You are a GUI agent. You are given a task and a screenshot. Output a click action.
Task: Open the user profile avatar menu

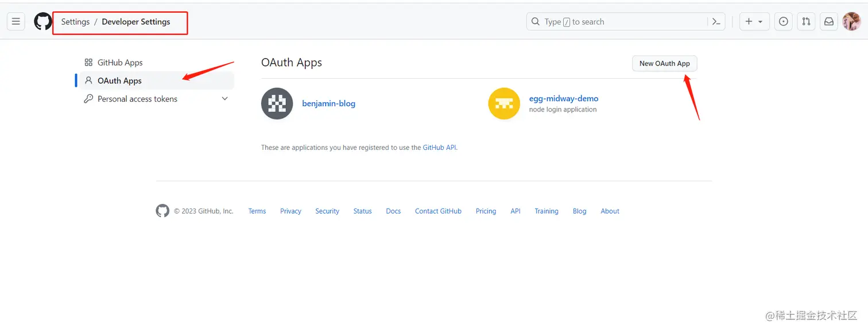coord(851,22)
